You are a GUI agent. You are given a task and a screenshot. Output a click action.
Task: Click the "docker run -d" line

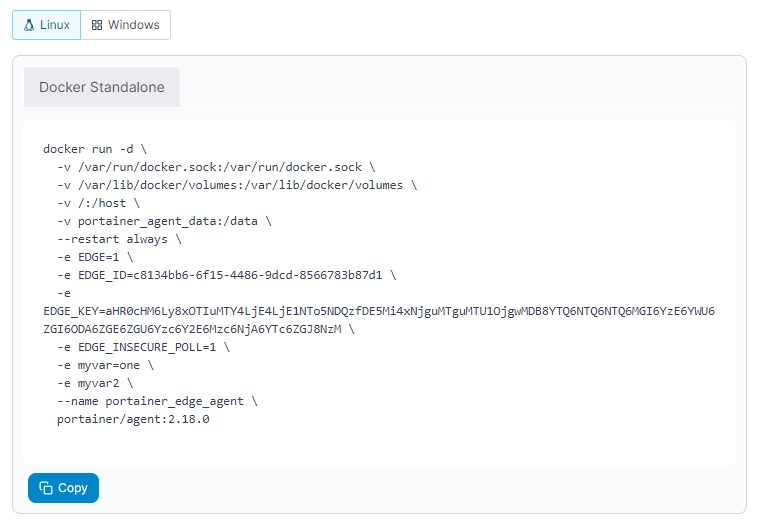coord(95,148)
